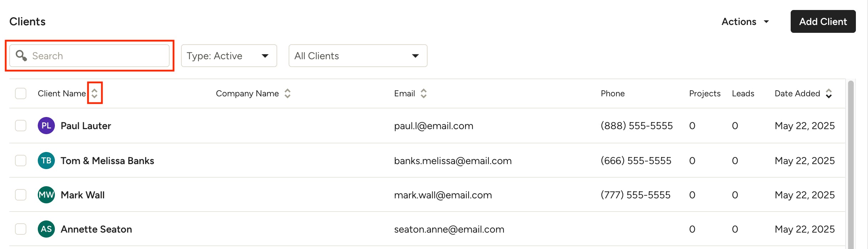Open the Actions menu
The width and height of the screenshot is (868, 249).
click(x=745, y=22)
